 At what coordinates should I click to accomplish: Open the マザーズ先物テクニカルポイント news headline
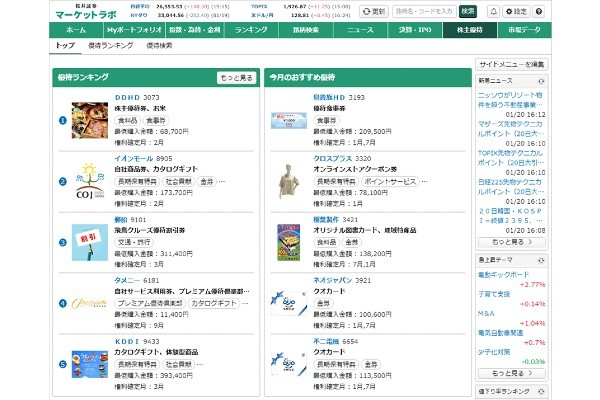point(511,129)
